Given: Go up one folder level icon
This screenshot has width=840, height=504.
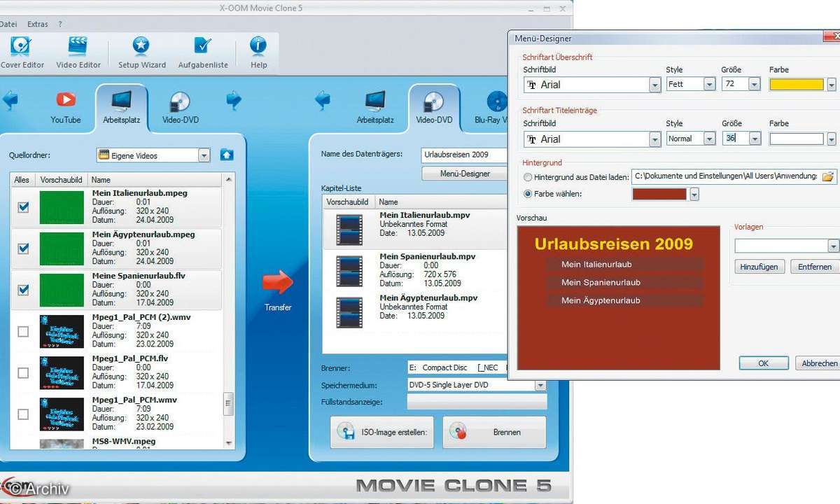Looking at the screenshot, I should (227, 155).
